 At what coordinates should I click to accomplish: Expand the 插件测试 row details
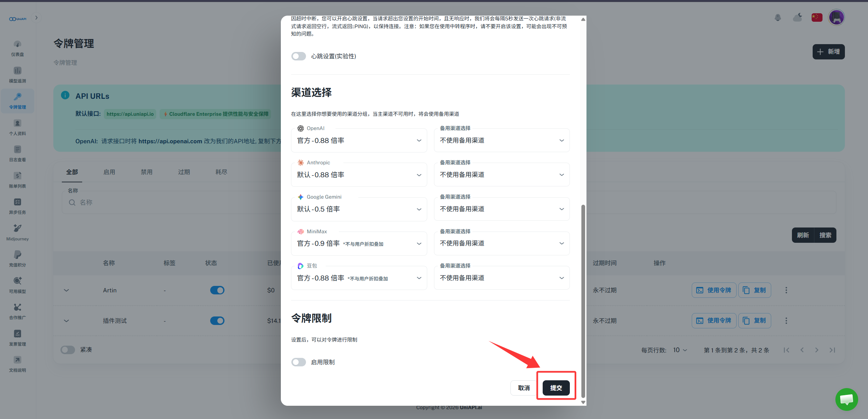[x=67, y=321]
